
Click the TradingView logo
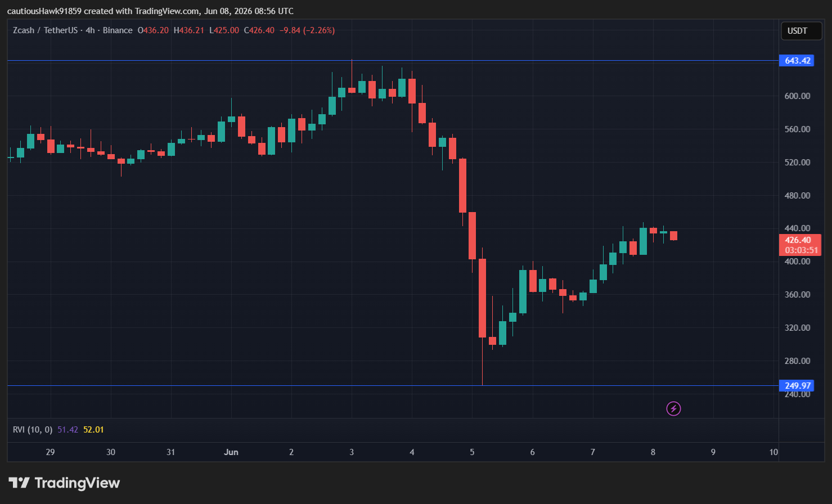64,483
